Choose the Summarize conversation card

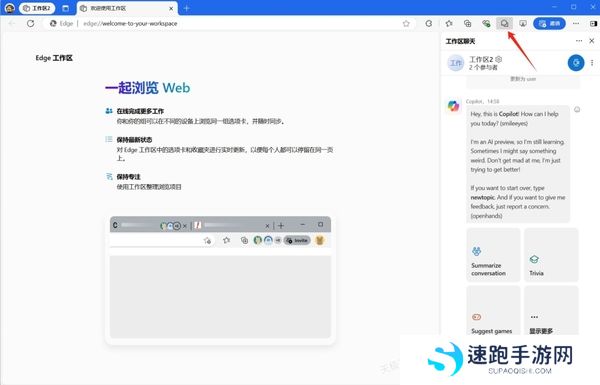click(493, 255)
